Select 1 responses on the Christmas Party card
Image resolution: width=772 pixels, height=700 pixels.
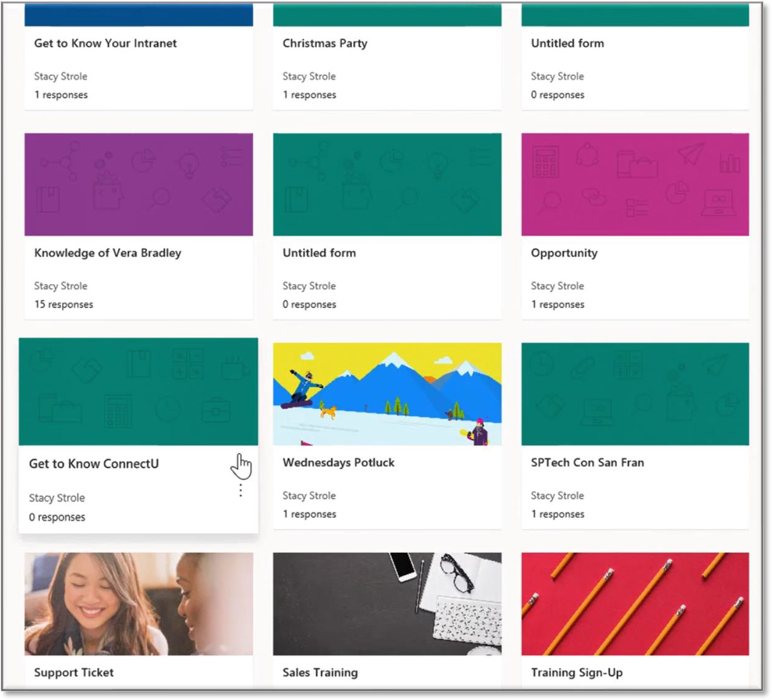pyautogui.click(x=309, y=95)
